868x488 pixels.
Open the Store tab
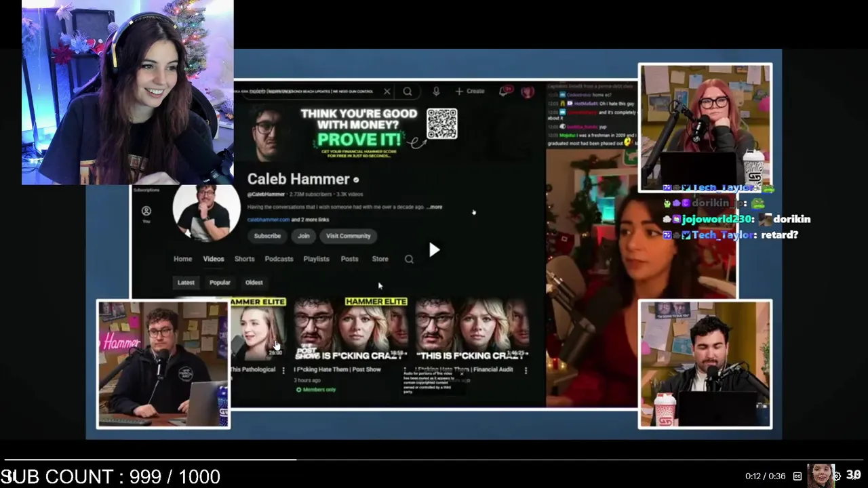tap(380, 259)
